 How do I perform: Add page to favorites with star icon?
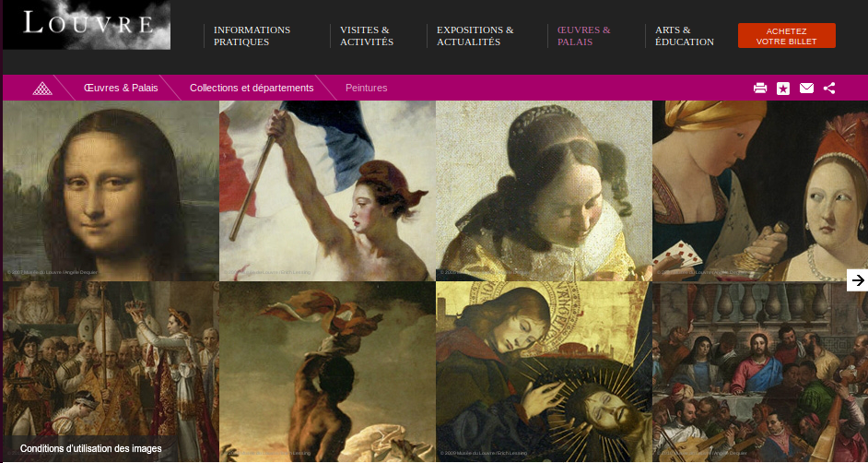click(x=783, y=88)
